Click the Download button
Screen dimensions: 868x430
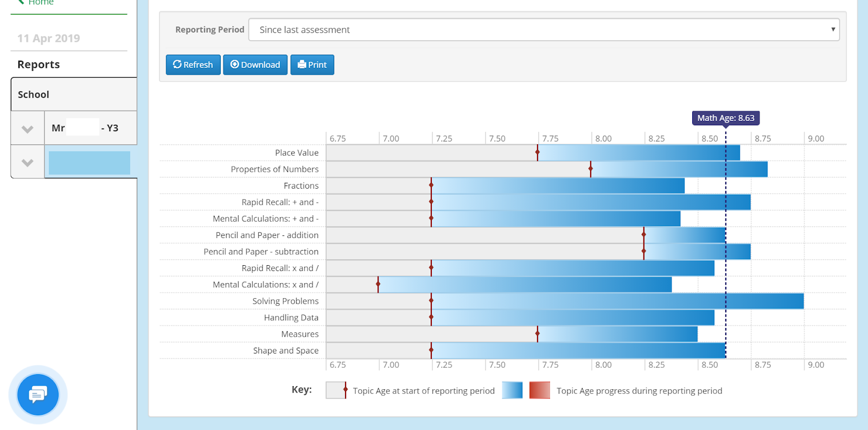pos(255,65)
